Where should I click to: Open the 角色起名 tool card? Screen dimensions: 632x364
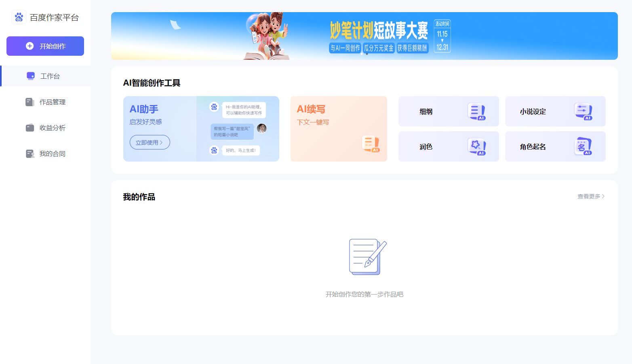555,147
